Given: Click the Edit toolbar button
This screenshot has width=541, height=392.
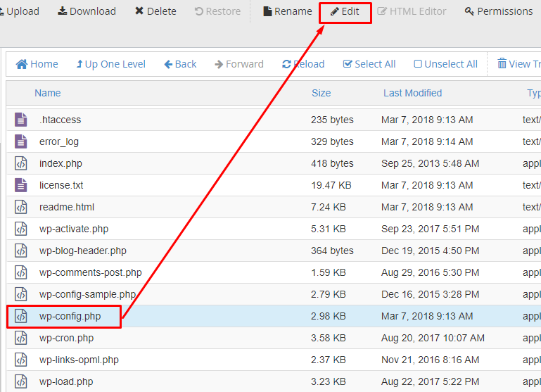Looking at the screenshot, I should click(x=345, y=11).
